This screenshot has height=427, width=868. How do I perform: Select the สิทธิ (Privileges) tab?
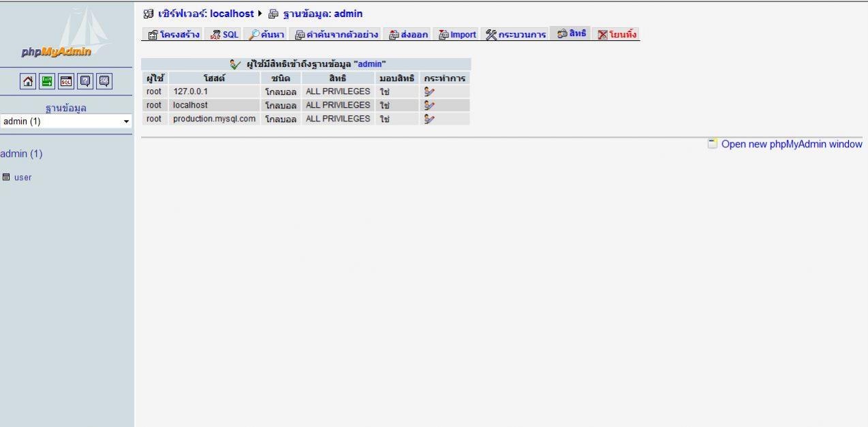click(571, 33)
